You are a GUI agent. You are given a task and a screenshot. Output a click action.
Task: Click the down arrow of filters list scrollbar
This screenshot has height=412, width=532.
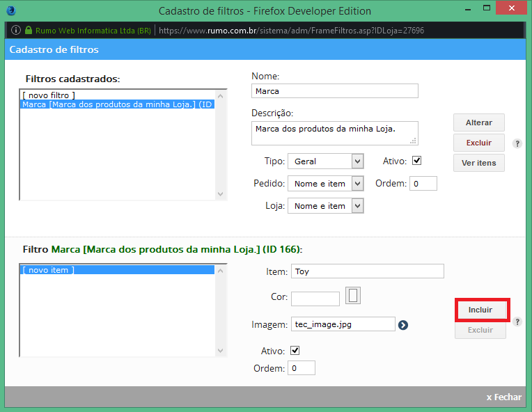(221, 194)
